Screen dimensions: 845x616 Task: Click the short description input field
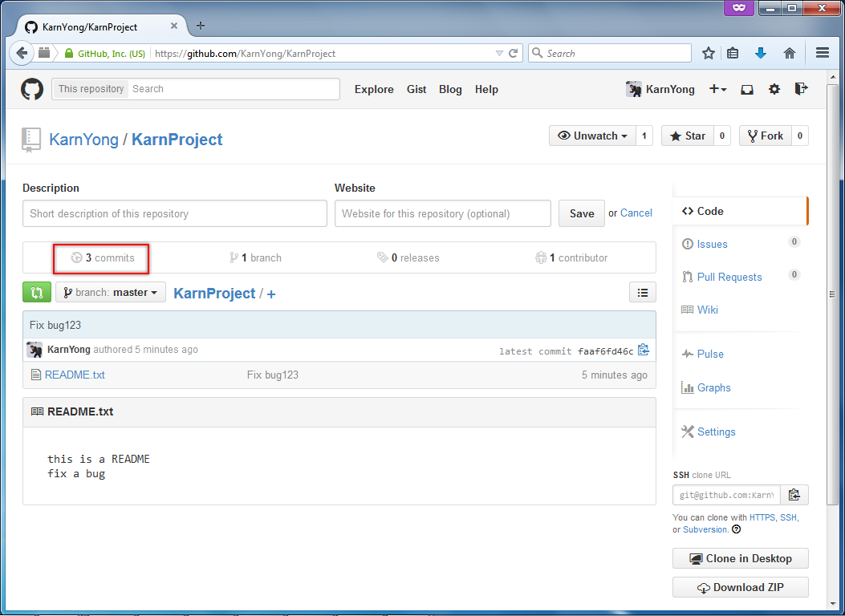pyautogui.click(x=175, y=213)
